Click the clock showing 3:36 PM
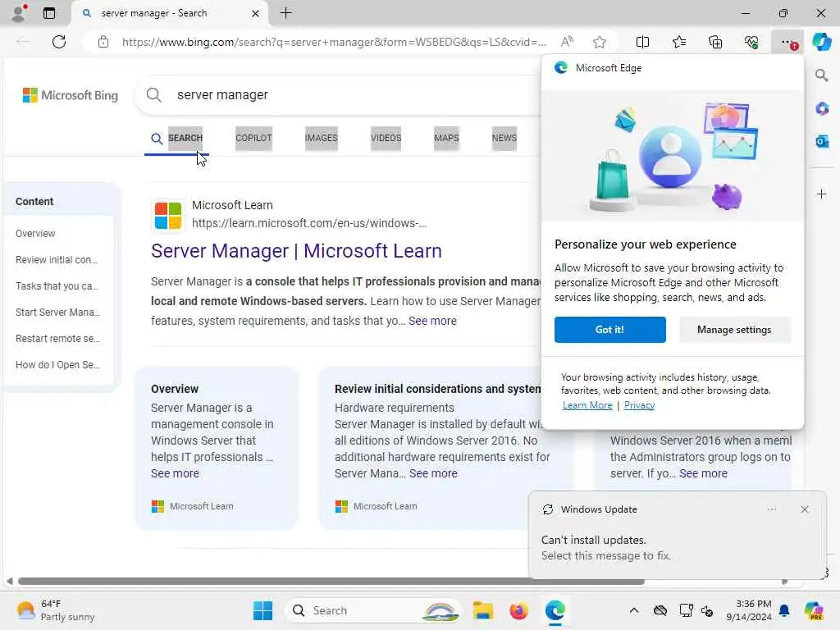 click(x=749, y=610)
